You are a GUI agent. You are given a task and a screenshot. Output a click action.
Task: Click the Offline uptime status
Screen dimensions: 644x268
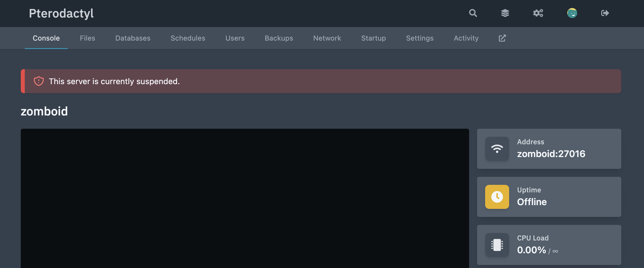pyautogui.click(x=532, y=202)
